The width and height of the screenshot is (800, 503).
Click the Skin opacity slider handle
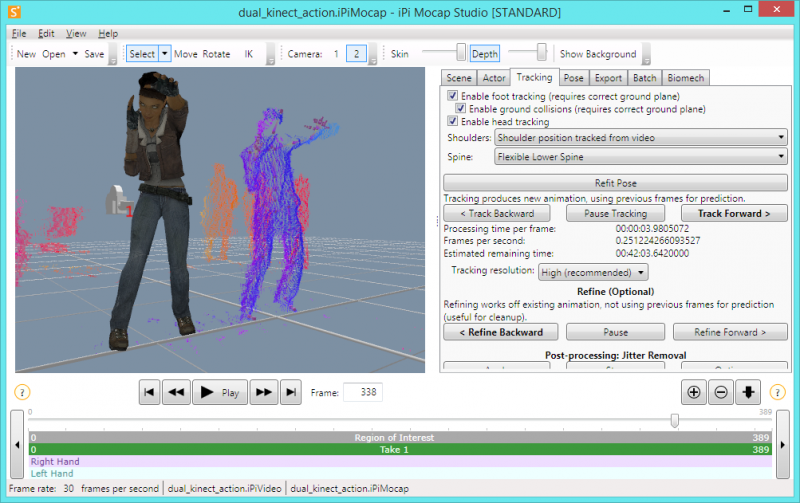tap(461, 52)
